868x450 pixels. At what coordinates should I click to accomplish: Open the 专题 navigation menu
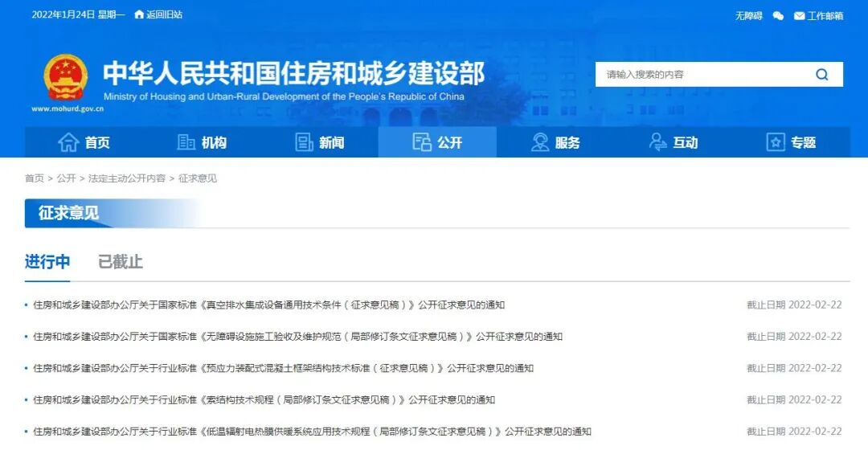(x=791, y=142)
